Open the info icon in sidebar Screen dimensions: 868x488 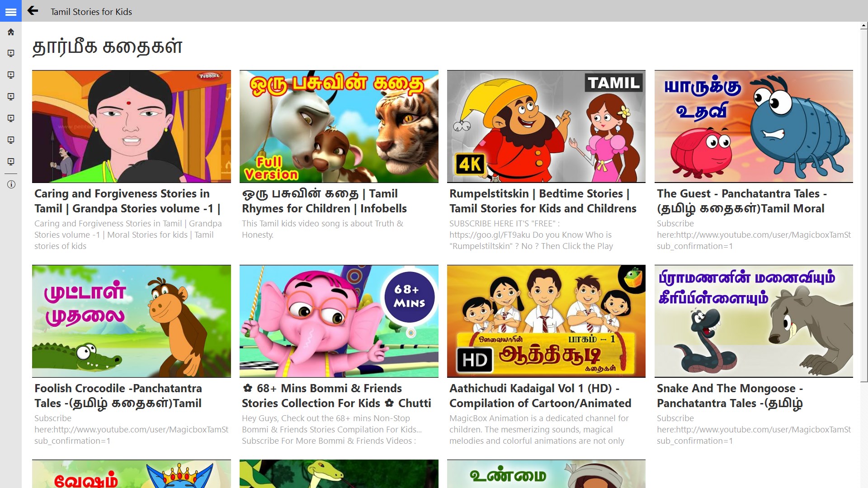click(11, 184)
